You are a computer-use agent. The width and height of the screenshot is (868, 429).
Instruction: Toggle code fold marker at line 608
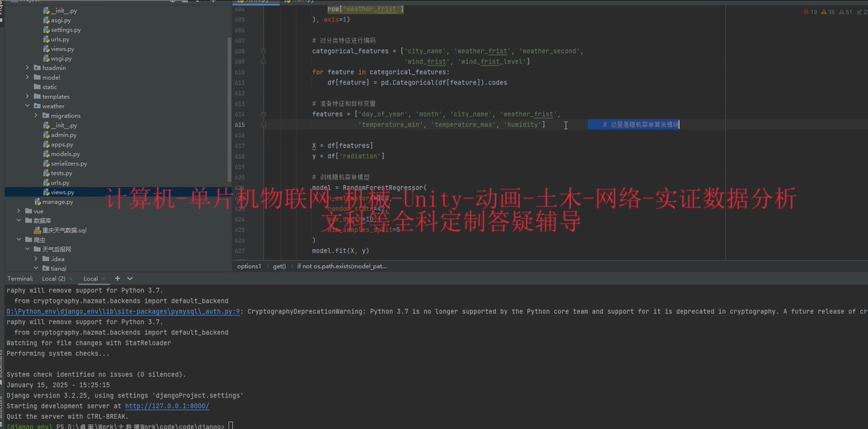263,51
